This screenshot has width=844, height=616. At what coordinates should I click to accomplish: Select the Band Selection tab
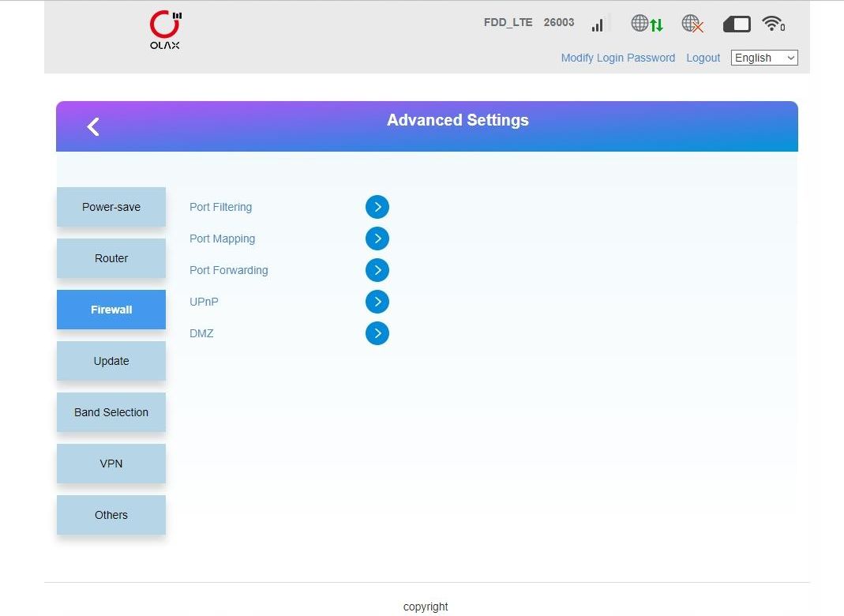(111, 412)
